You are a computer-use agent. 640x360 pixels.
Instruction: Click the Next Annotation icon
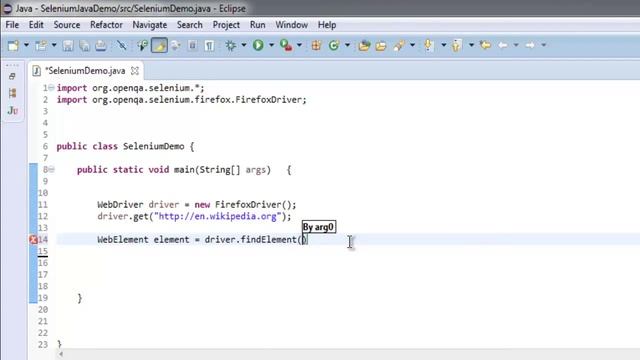click(428, 45)
